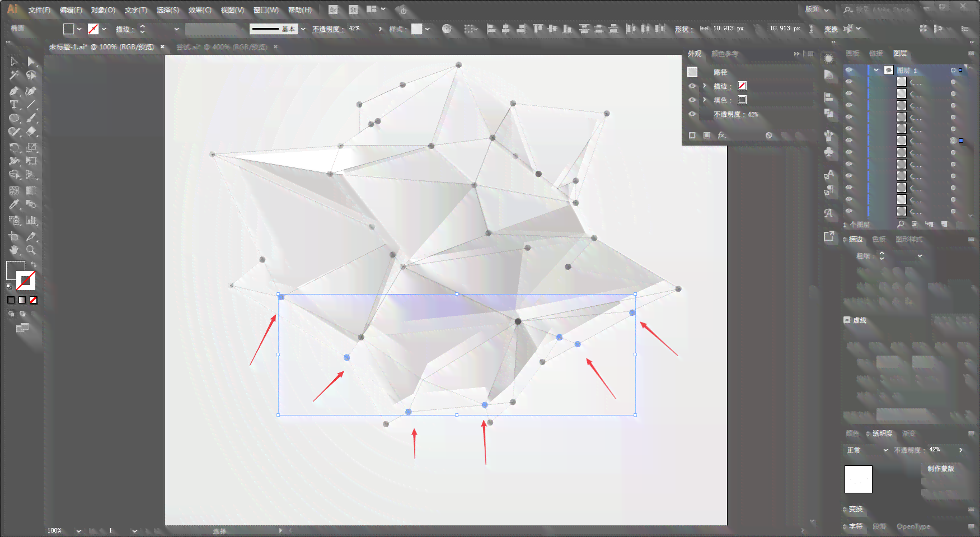Toggle the 虚线 dashed line checkbox

[x=847, y=320]
